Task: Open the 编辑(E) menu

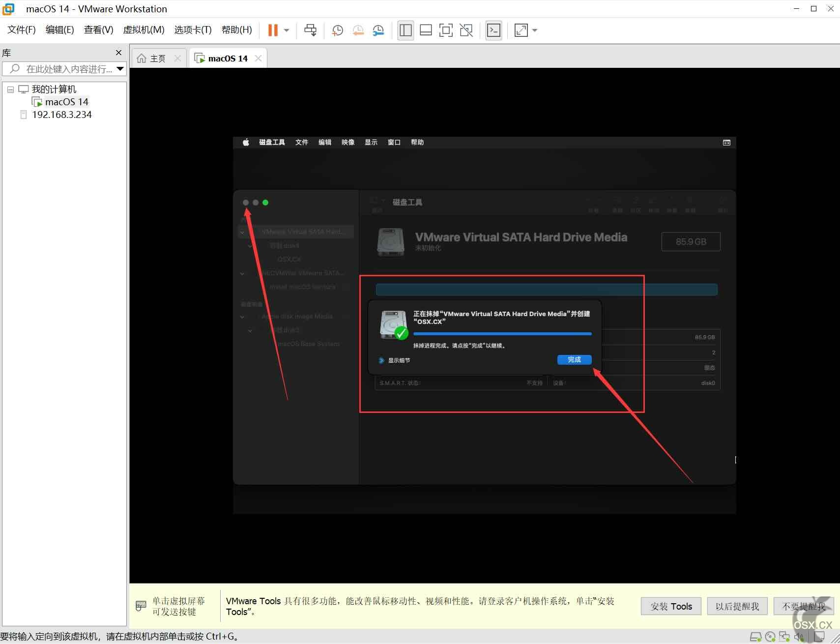Action: (x=60, y=30)
